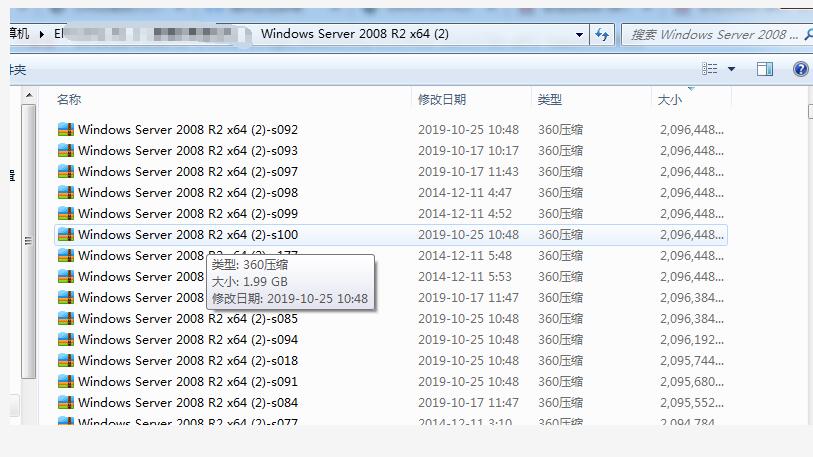Screen dimensions: 813x457
Task: Click the archive icon of the s094 file
Action: [x=66, y=340]
